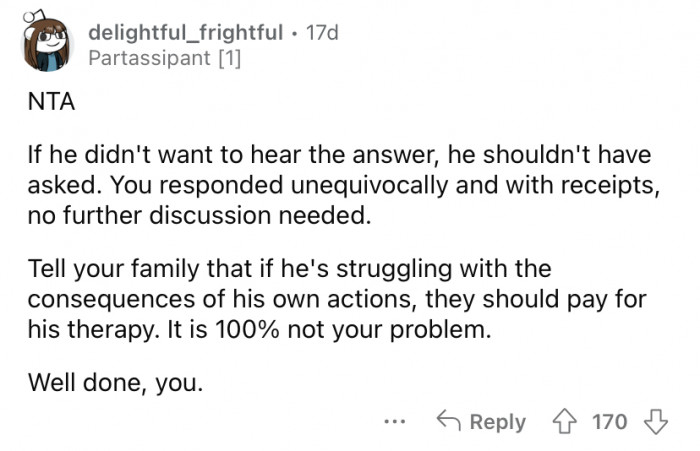Open the three-dot more options menu

tap(396, 422)
